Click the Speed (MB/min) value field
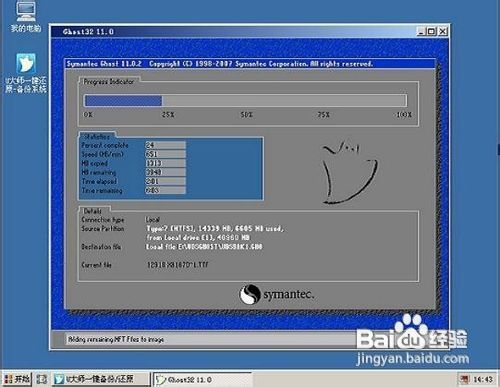The height and width of the screenshot is (387, 500). coord(165,154)
